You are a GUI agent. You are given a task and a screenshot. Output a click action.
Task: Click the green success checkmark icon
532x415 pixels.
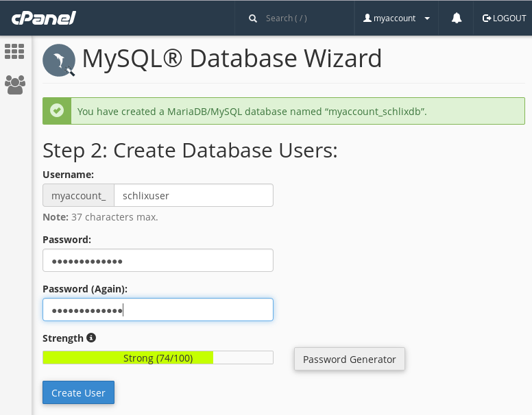[57, 110]
